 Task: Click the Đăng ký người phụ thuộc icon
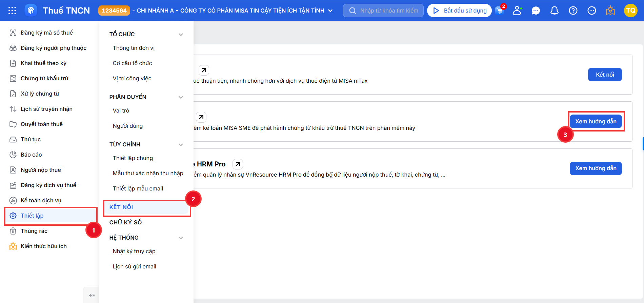click(13, 48)
